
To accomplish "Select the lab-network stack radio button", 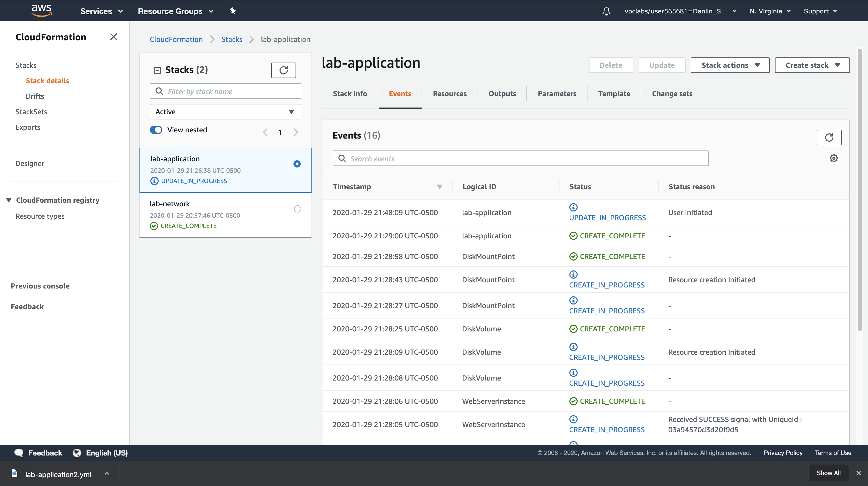I will pyautogui.click(x=297, y=209).
